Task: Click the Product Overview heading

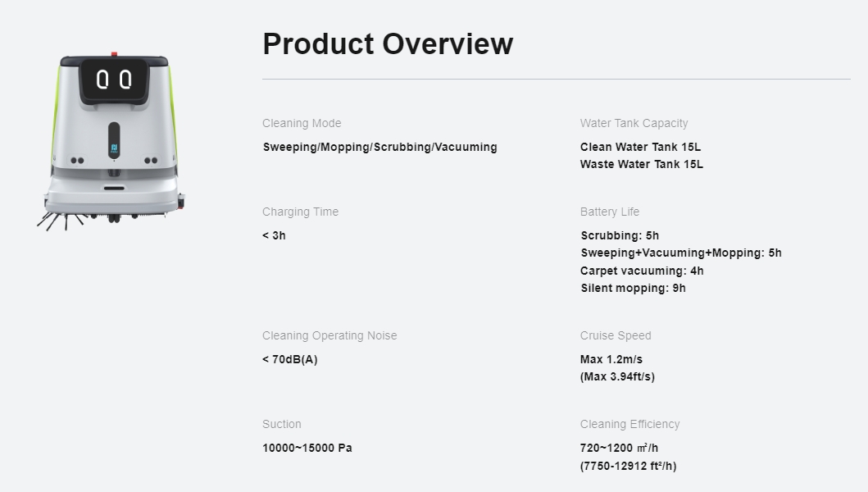Action: [388, 43]
